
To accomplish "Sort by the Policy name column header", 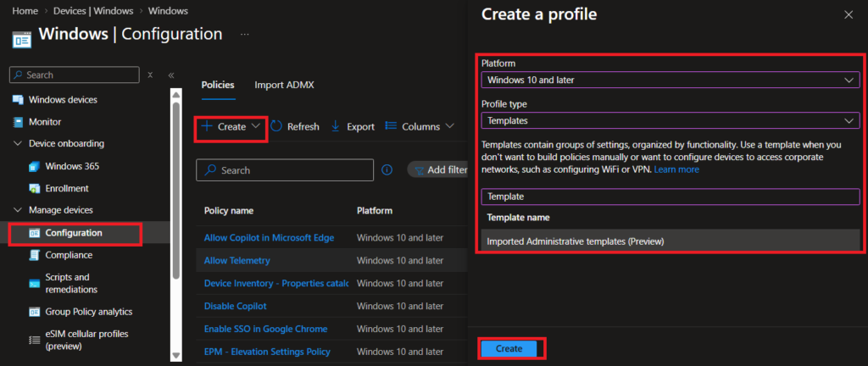I will coord(229,211).
